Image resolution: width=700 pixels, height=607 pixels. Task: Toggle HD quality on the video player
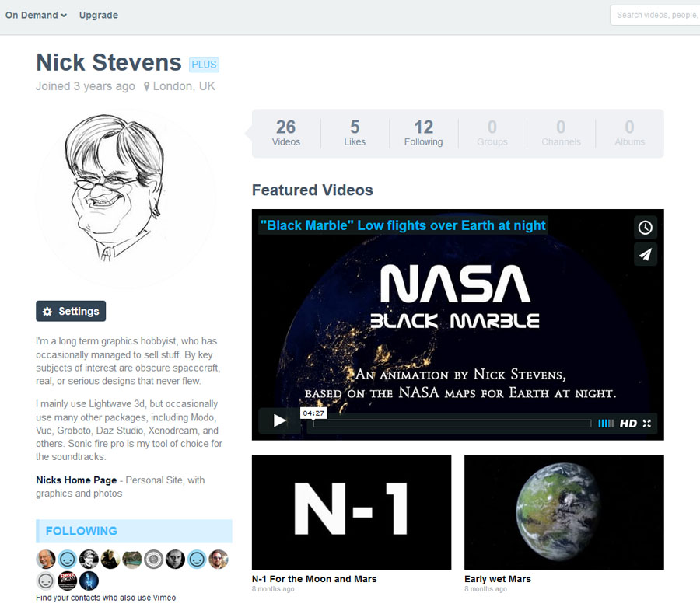(628, 424)
